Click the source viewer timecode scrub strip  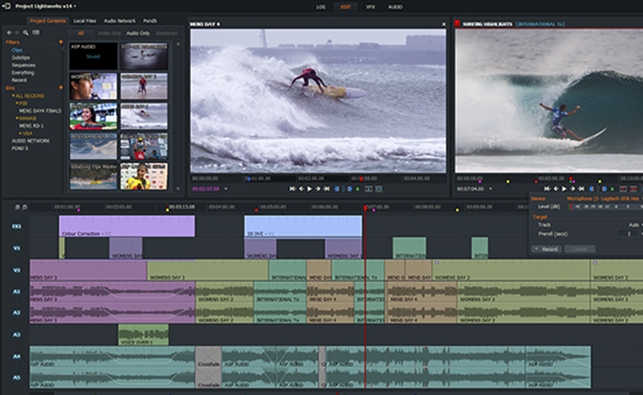coord(318,179)
